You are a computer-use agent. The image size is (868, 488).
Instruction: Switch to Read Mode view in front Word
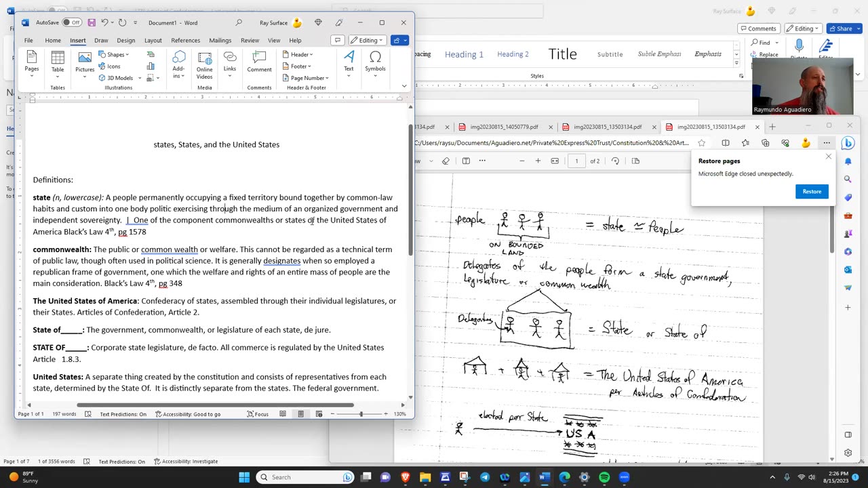coord(283,414)
